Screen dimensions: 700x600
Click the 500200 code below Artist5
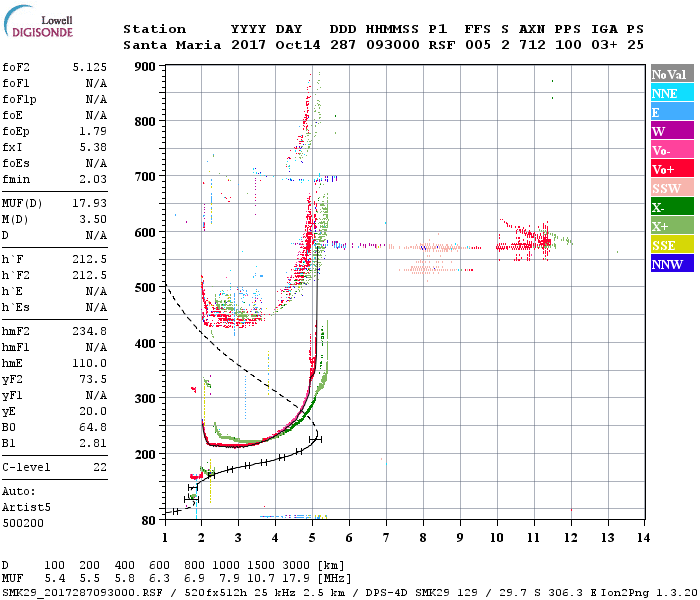pos(23,523)
